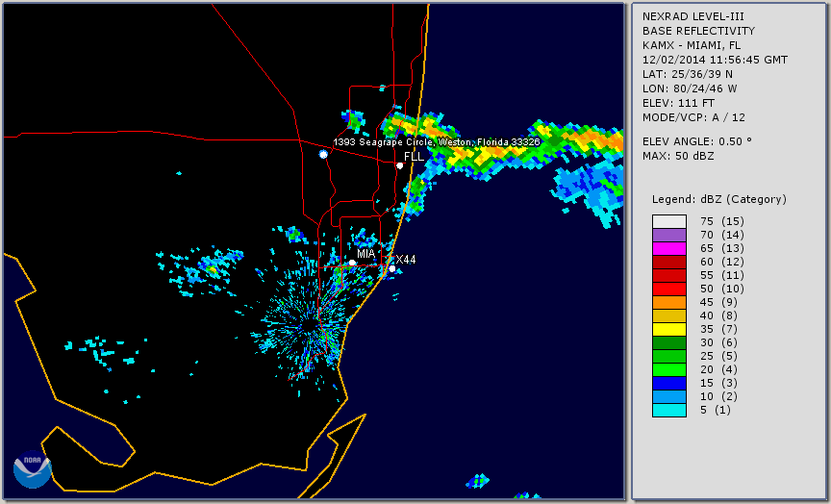Select the 55 dBZ red legend swatch
831x504 pixels.
(669, 276)
